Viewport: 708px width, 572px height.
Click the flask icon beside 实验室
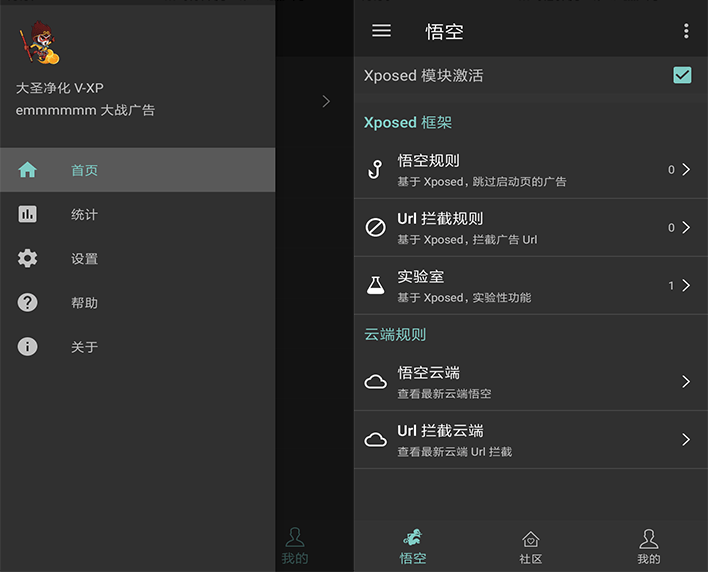click(376, 285)
